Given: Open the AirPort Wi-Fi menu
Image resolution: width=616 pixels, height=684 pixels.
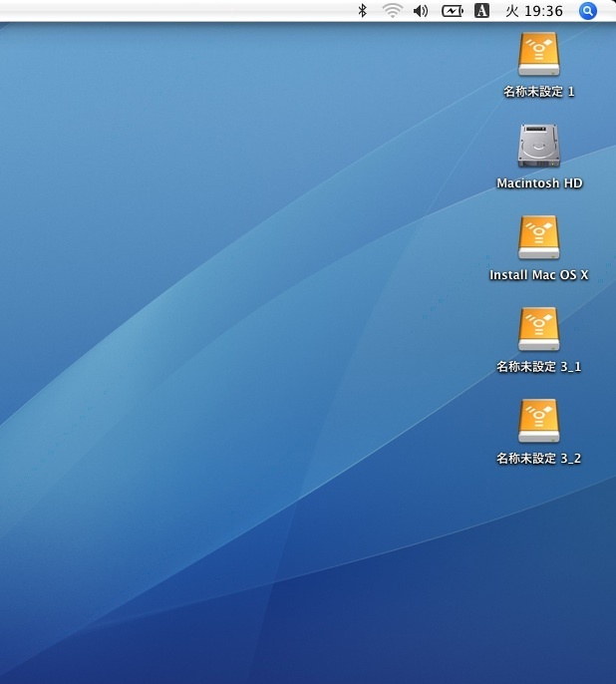Looking at the screenshot, I should coord(392,11).
